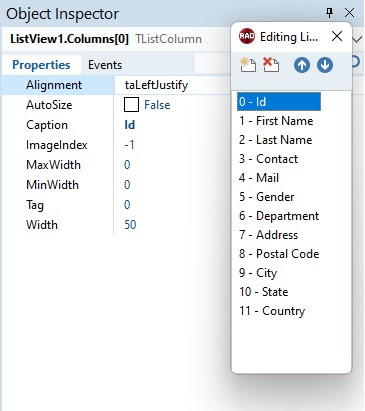Pin the Object Inspector panel
Screen dimensions: 365x411
coord(329,13)
